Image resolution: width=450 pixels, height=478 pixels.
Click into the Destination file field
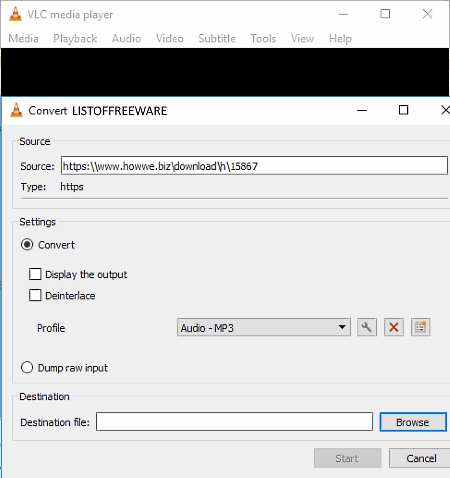coord(234,422)
